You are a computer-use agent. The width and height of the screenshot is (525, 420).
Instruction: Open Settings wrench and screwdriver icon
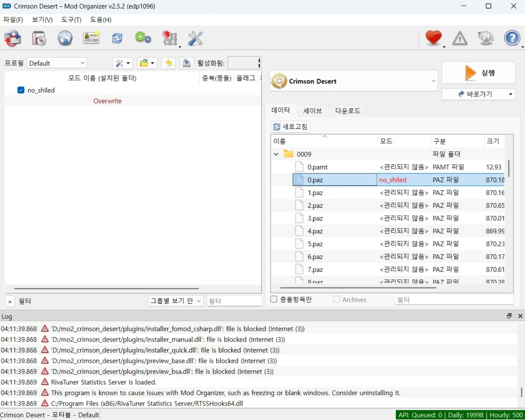pyautogui.click(x=195, y=38)
